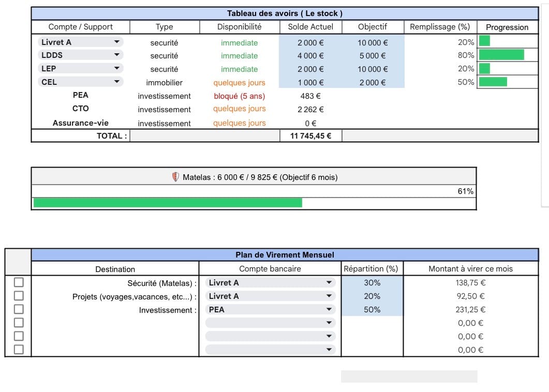
Task: Click the Livret A Solde Actuel cell
Action: coord(310,43)
